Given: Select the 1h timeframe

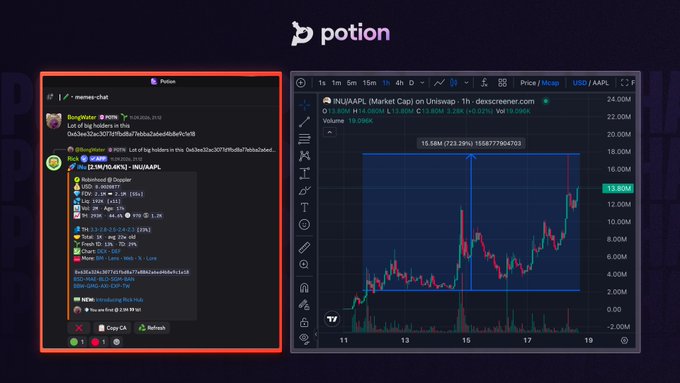Looking at the screenshot, I should click(386, 83).
